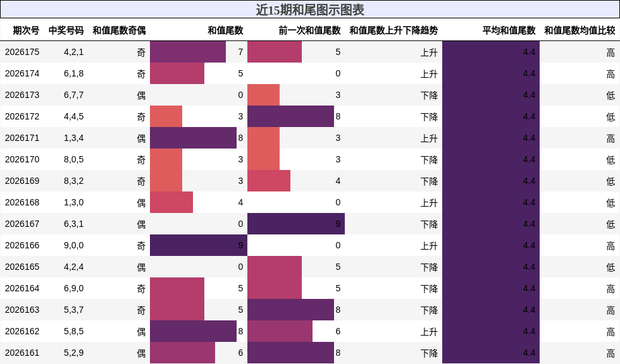Select issue number 2026168
Image resolution: width=620 pixels, height=364 pixels.
point(22,202)
